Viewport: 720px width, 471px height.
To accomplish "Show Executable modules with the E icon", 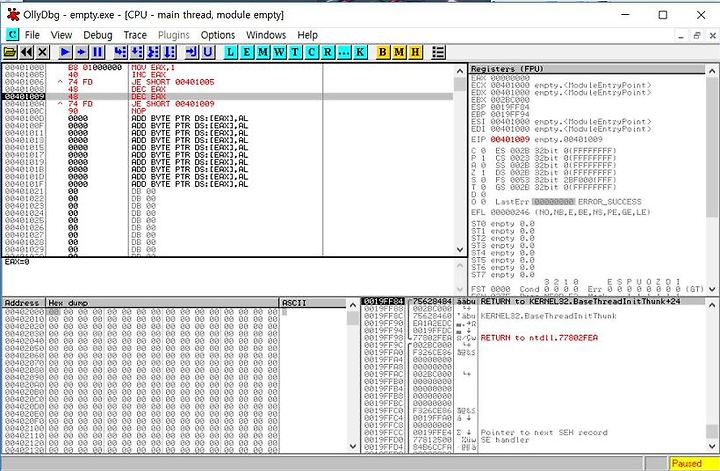I will [x=247, y=52].
